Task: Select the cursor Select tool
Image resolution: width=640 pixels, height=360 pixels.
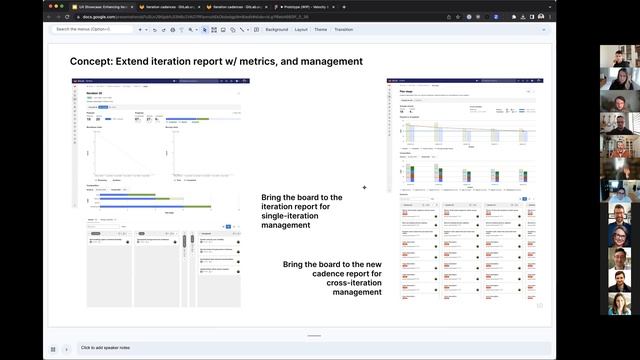Action: tap(205, 30)
